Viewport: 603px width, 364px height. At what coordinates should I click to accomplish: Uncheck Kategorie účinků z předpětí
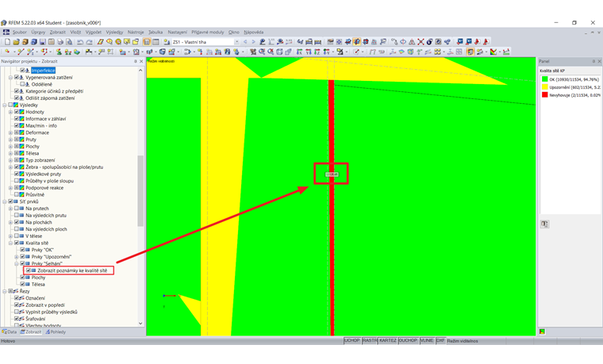pyautogui.click(x=17, y=91)
